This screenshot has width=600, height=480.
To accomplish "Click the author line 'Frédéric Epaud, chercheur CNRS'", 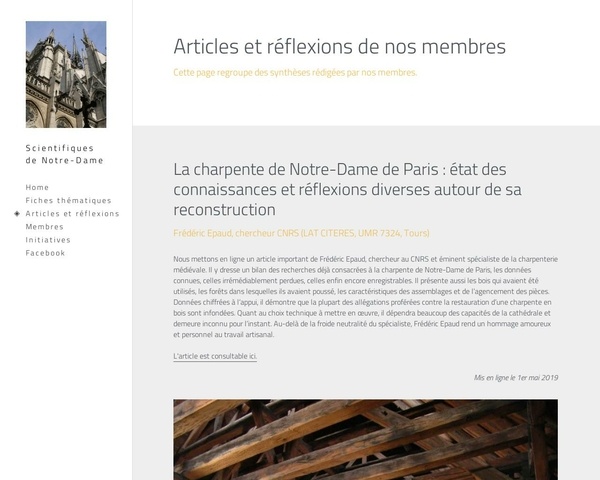I will (x=301, y=233).
